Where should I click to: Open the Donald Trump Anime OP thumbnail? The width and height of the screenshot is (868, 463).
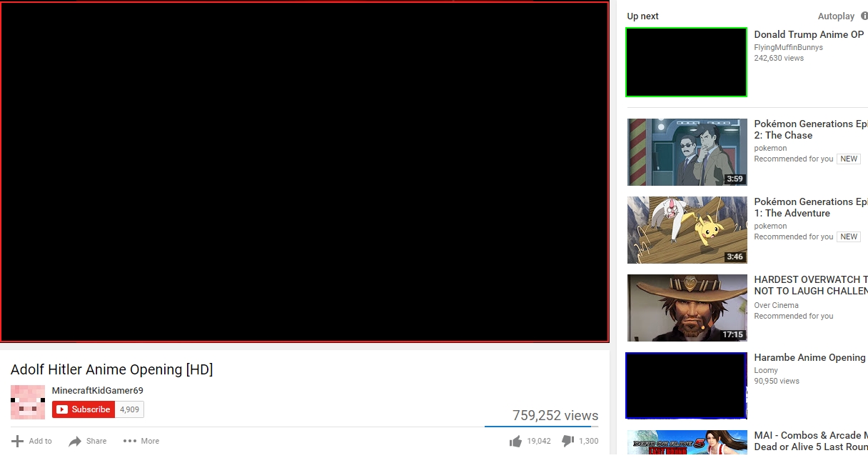(x=686, y=62)
